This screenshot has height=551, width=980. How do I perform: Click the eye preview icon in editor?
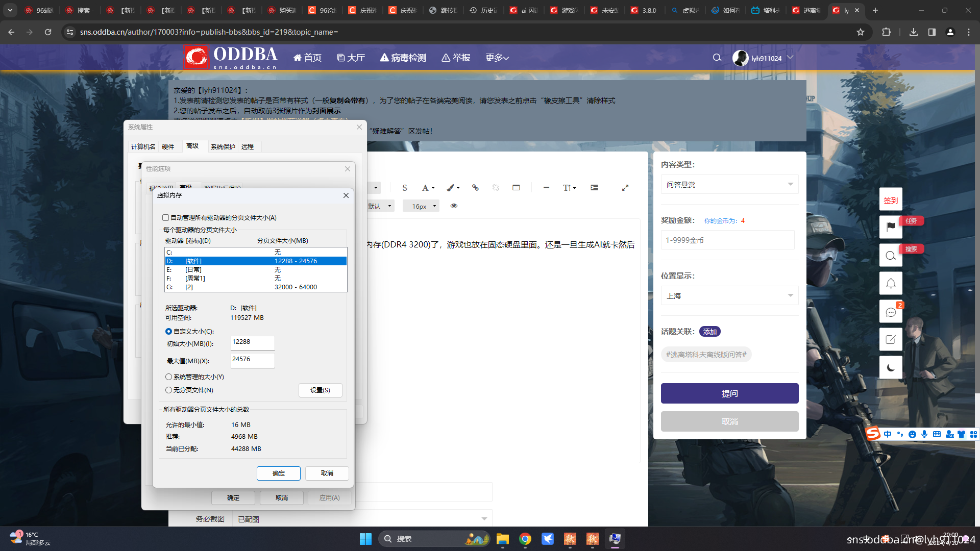coord(454,206)
